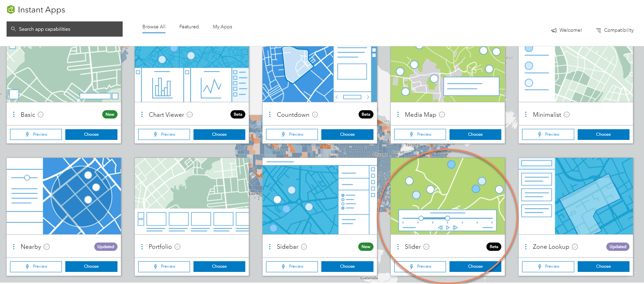Preview the Sidebar app template
Screen dimensions: 644x284
(x=292, y=266)
